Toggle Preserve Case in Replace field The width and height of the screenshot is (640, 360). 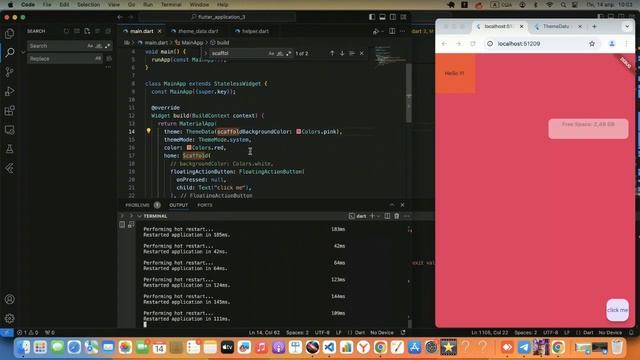[x=98, y=59]
